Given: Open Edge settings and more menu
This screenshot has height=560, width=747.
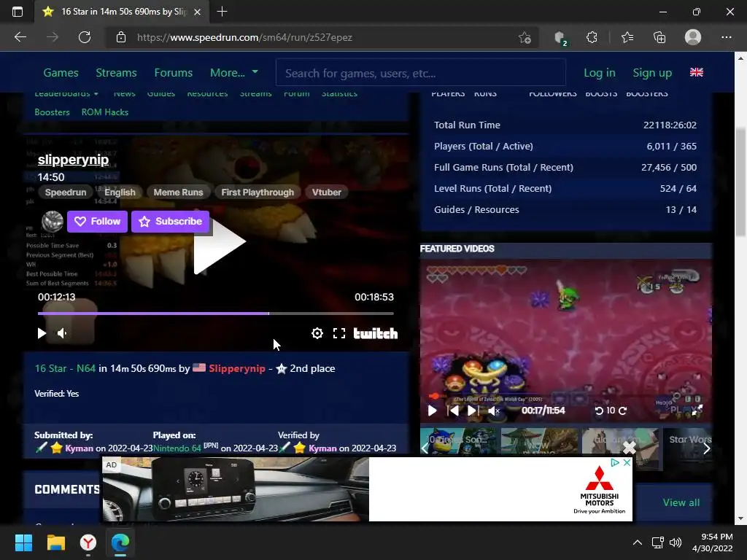Looking at the screenshot, I should click(x=726, y=37).
